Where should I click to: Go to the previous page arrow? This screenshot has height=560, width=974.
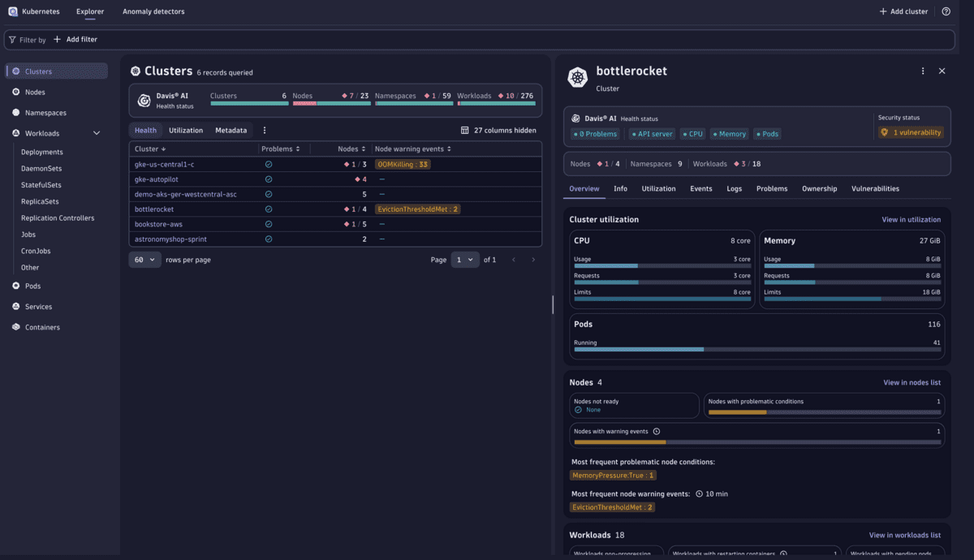click(x=513, y=260)
